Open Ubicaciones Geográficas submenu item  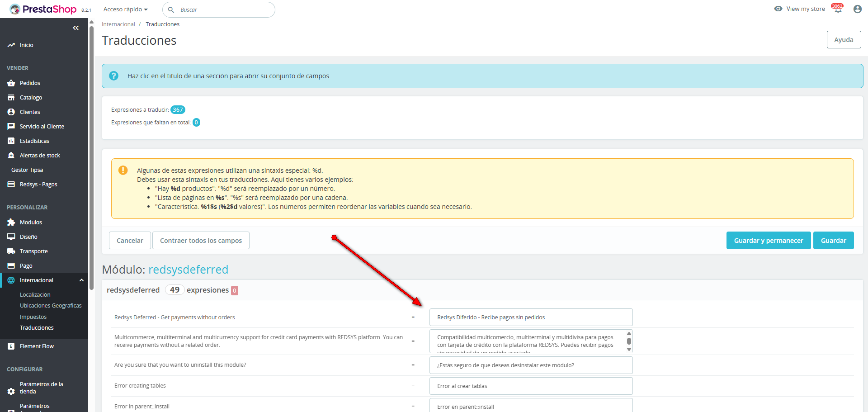coord(51,306)
